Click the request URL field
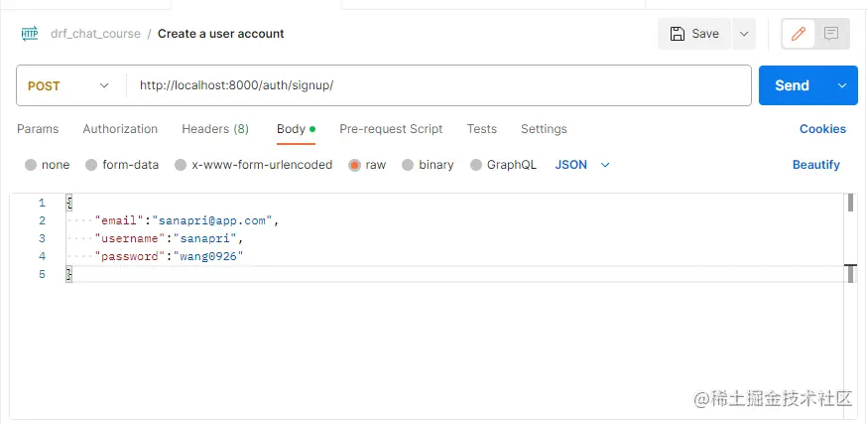This screenshot has width=868, height=424. 438,85
